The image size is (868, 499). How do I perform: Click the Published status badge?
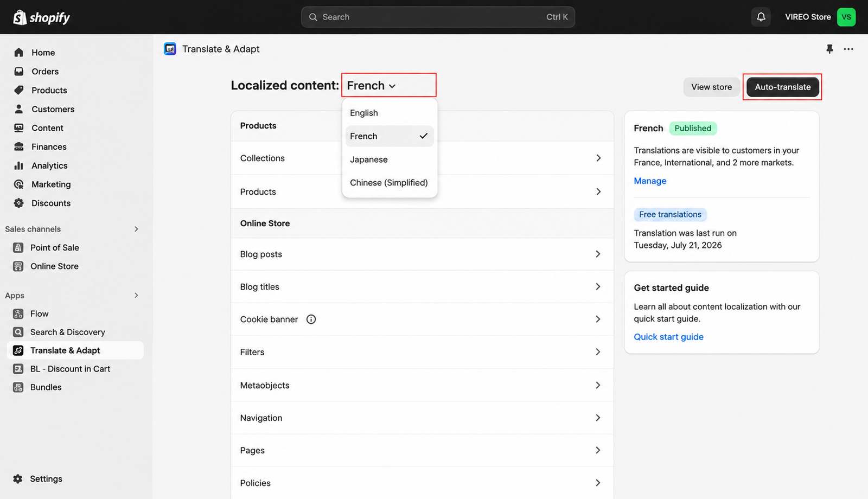tap(693, 128)
